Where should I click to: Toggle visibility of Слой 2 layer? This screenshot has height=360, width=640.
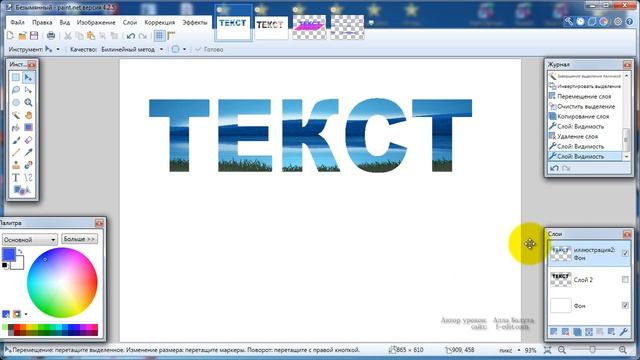pos(625,280)
